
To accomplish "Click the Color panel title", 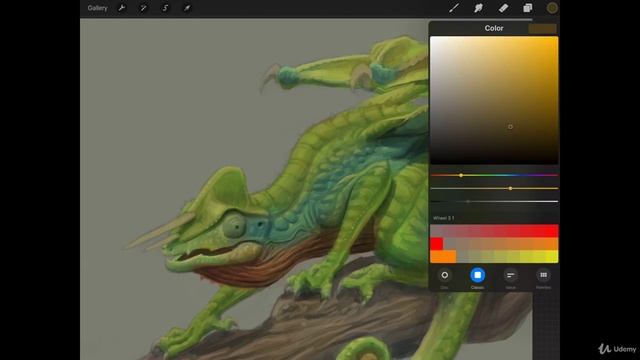I will point(494,28).
